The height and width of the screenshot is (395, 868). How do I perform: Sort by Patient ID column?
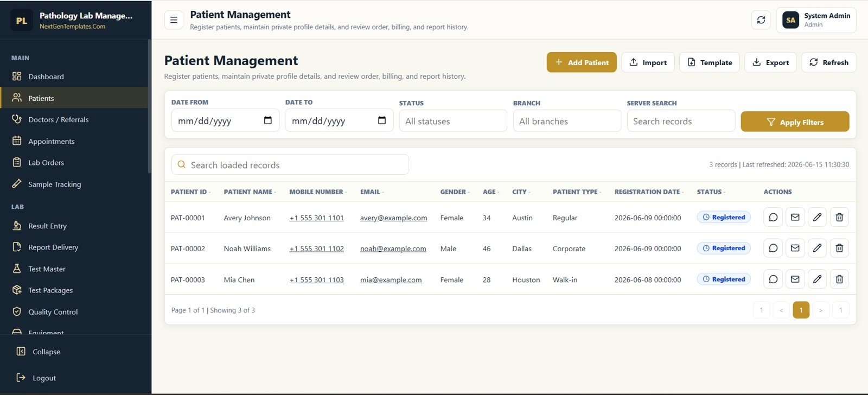[x=190, y=192]
